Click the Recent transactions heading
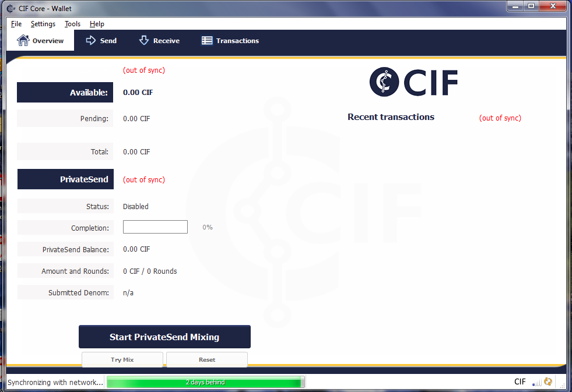Screen dimensions: 572x392 (x=391, y=117)
